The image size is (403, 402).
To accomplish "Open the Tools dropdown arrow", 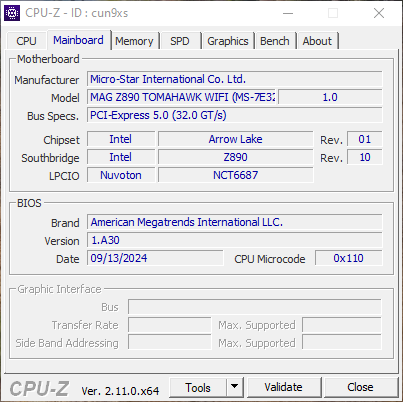I will point(234,387).
